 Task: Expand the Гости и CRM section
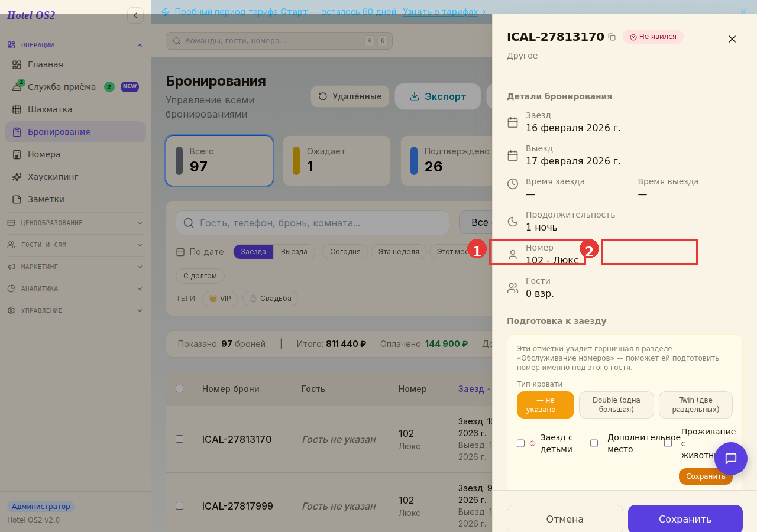point(75,245)
